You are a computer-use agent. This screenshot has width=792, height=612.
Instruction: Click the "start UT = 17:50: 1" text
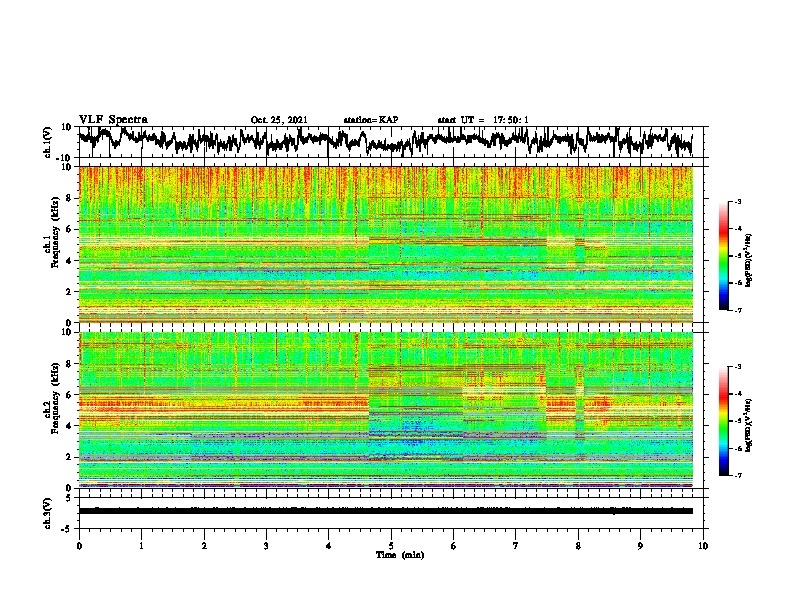tap(483, 120)
